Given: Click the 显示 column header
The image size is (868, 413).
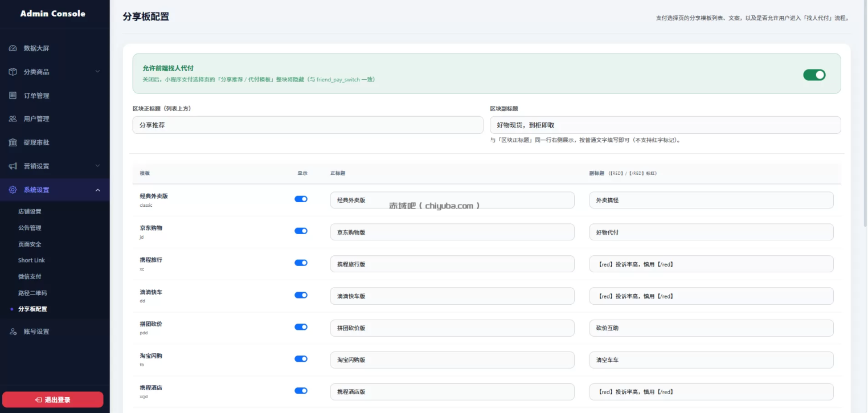Looking at the screenshot, I should 302,173.
